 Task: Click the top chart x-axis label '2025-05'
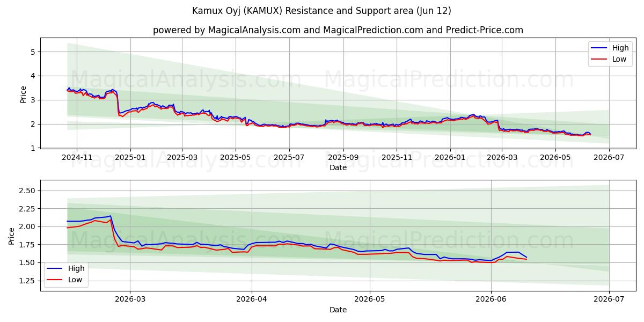pyautogui.click(x=236, y=157)
